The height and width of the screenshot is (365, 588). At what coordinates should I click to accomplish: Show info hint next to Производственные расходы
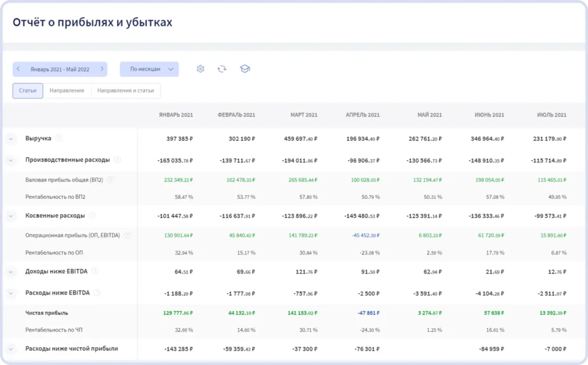(x=117, y=160)
